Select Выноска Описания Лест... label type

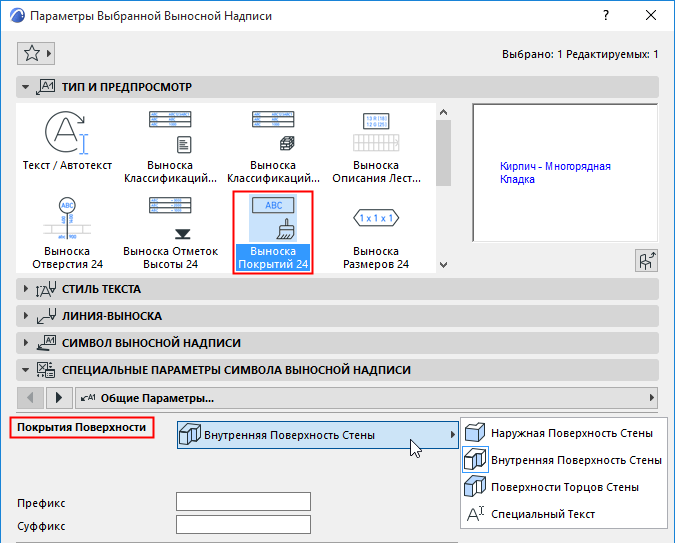tap(376, 146)
